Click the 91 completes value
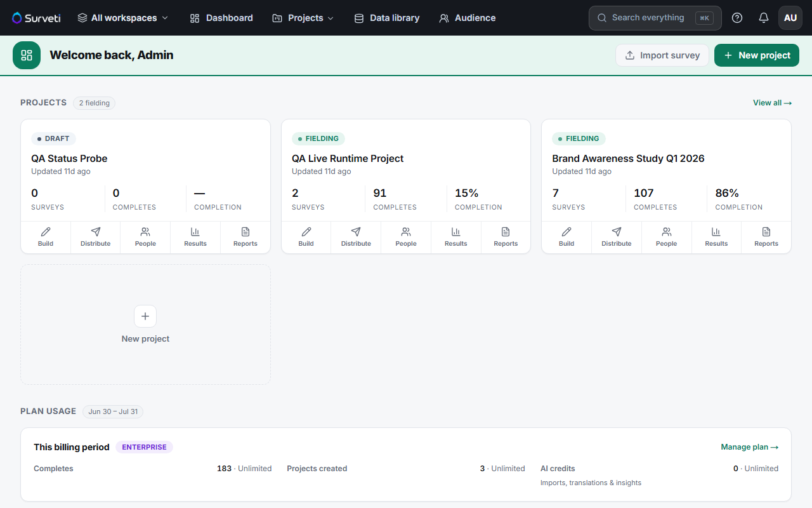 point(380,193)
